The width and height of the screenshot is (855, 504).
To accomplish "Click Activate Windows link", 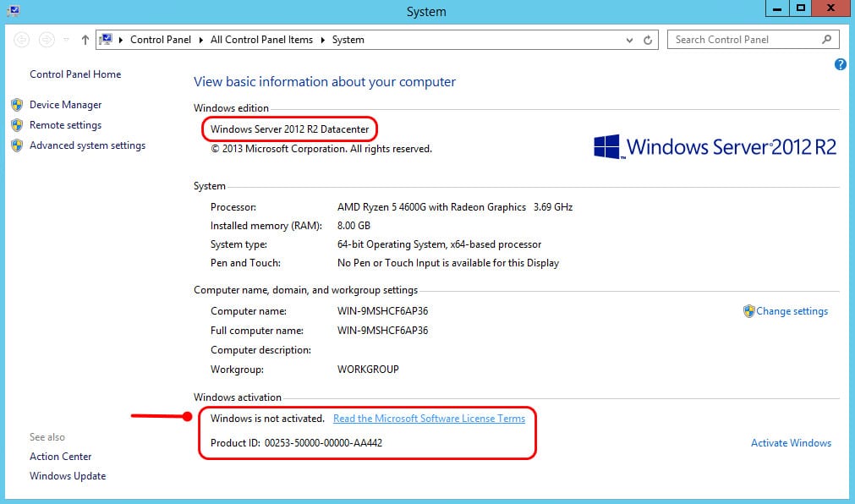I will (792, 443).
